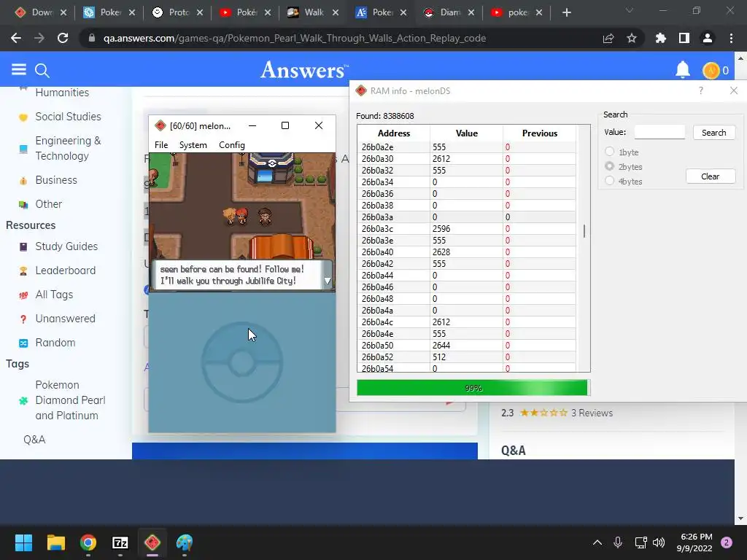Image resolution: width=747 pixels, height=560 pixels.
Task: Advance the game dialogue arrow
Action: click(x=328, y=281)
